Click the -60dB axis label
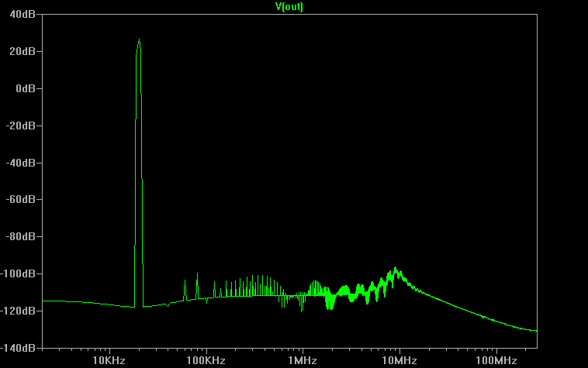This screenshot has width=588, height=368. pos(21,200)
